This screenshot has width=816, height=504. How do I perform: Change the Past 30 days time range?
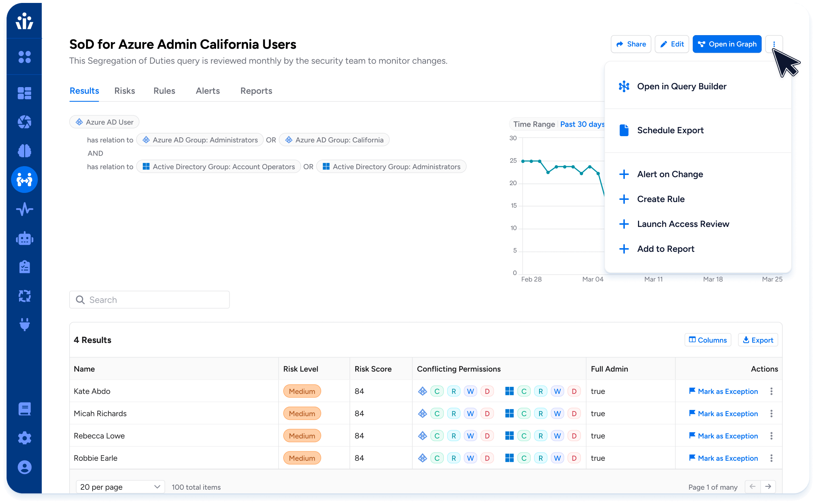tap(582, 124)
